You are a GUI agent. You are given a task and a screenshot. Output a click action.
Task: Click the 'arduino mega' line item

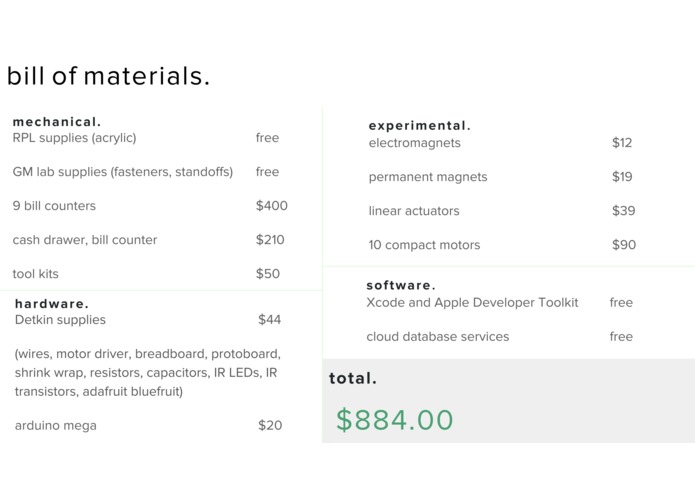56,426
